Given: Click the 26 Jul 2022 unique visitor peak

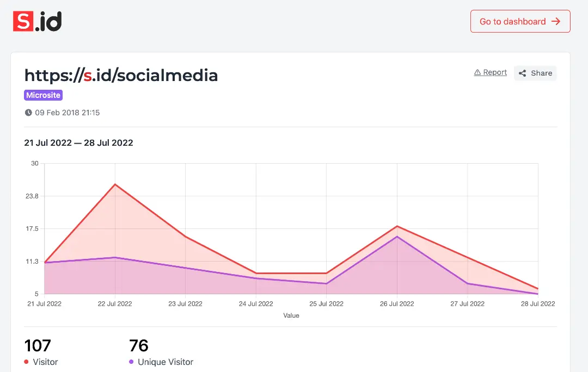Looking at the screenshot, I should [x=397, y=237].
